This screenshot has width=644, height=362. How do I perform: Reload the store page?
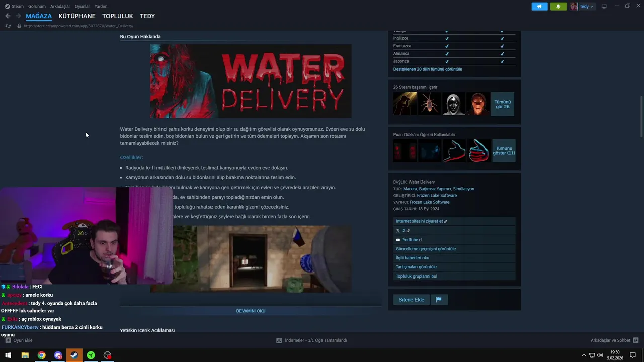click(8, 26)
